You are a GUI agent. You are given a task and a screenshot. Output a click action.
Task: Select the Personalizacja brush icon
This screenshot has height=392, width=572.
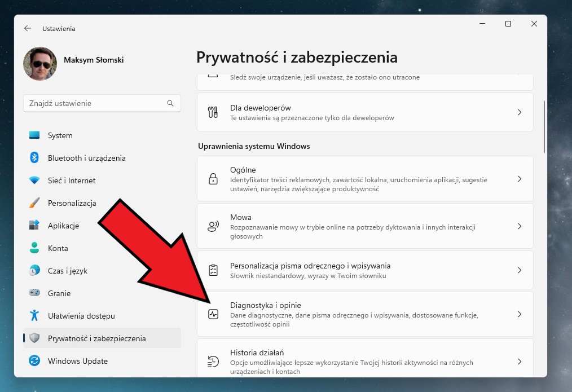coord(35,203)
